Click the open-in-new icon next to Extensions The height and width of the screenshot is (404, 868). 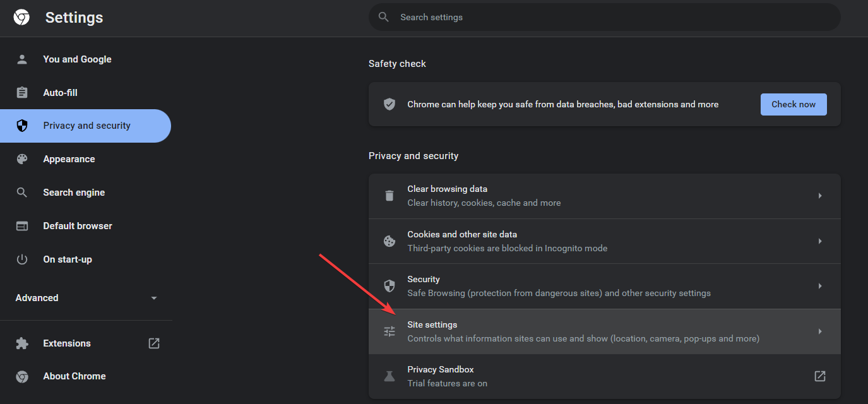pos(154,343)
